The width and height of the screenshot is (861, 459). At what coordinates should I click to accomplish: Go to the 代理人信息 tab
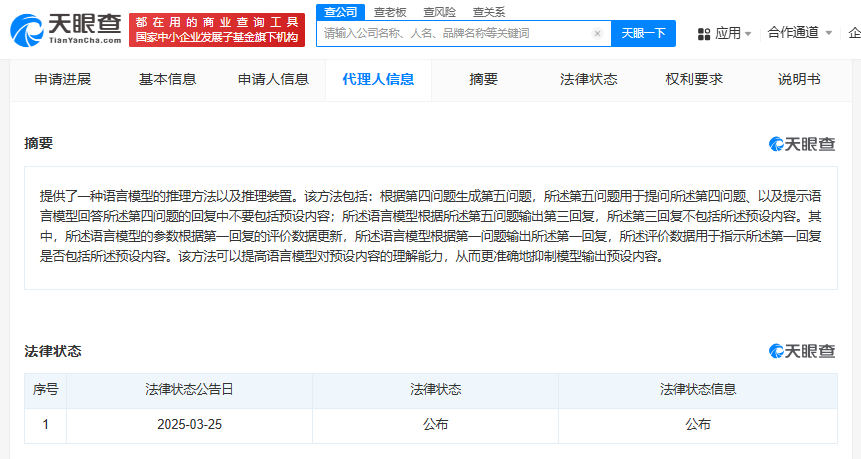pyautogui.click(x=378, y=80)
